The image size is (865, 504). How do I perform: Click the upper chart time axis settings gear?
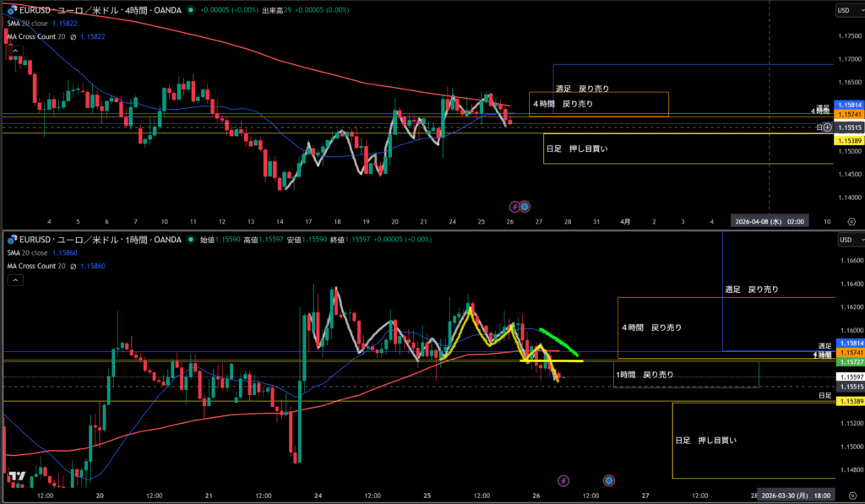click(x=851, y=221)
